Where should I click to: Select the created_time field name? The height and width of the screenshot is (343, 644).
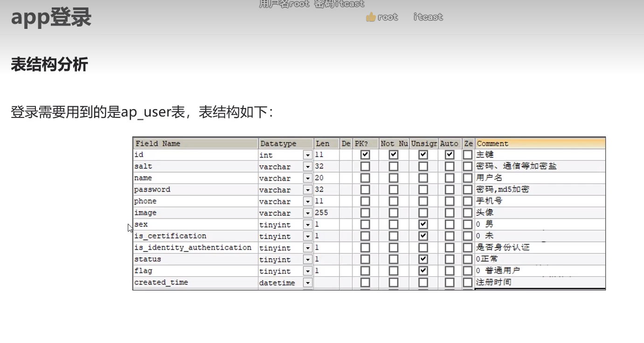point(195,283)
